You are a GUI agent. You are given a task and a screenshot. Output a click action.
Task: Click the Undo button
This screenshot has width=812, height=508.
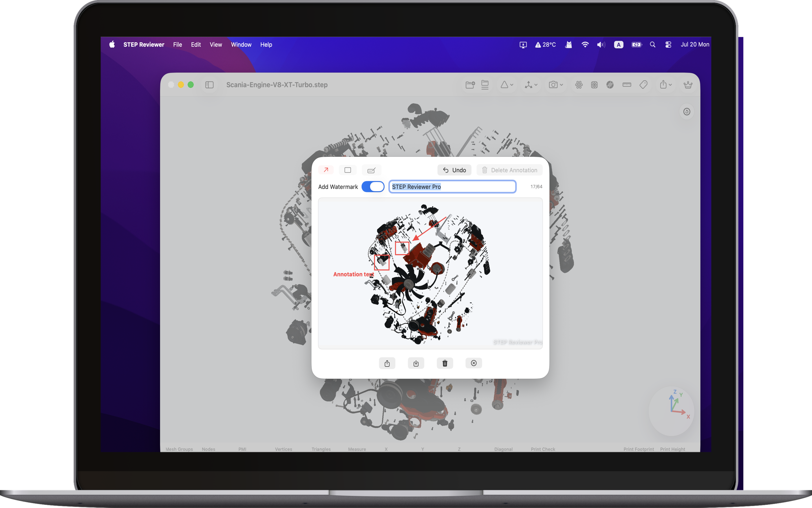point(454,170)
